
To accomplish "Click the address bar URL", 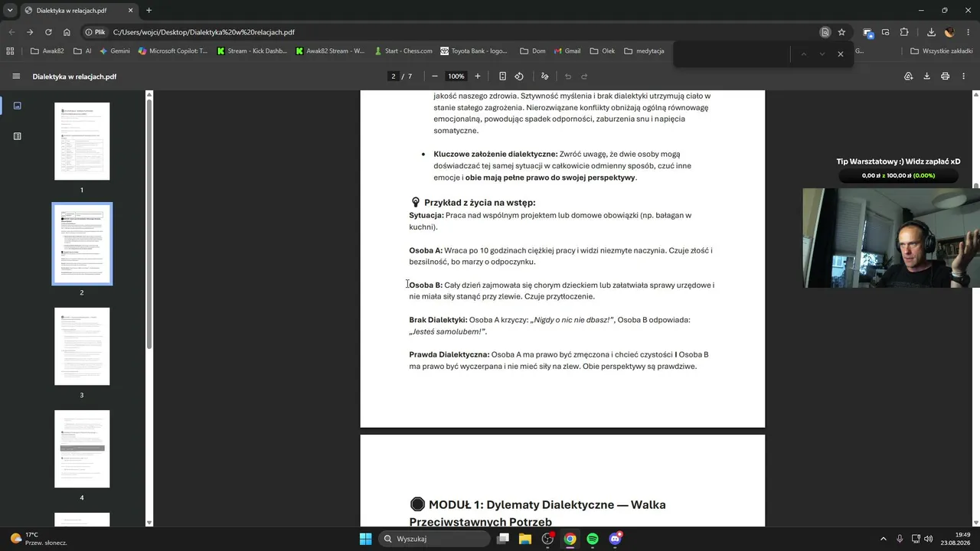I will click(x=204, y=32).
